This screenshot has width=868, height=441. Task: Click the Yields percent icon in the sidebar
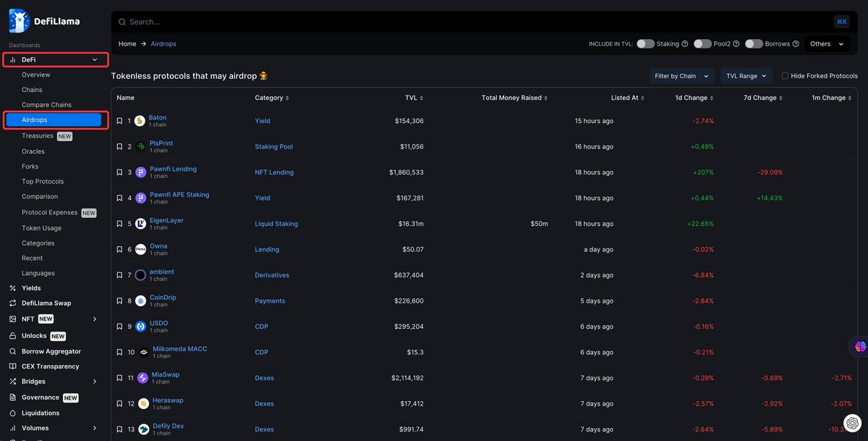13,288
